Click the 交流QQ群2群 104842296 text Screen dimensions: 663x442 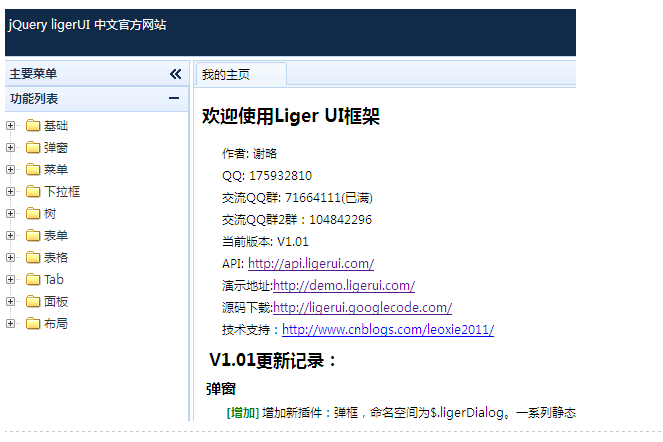pyautogui.click(x=297, y=220)
